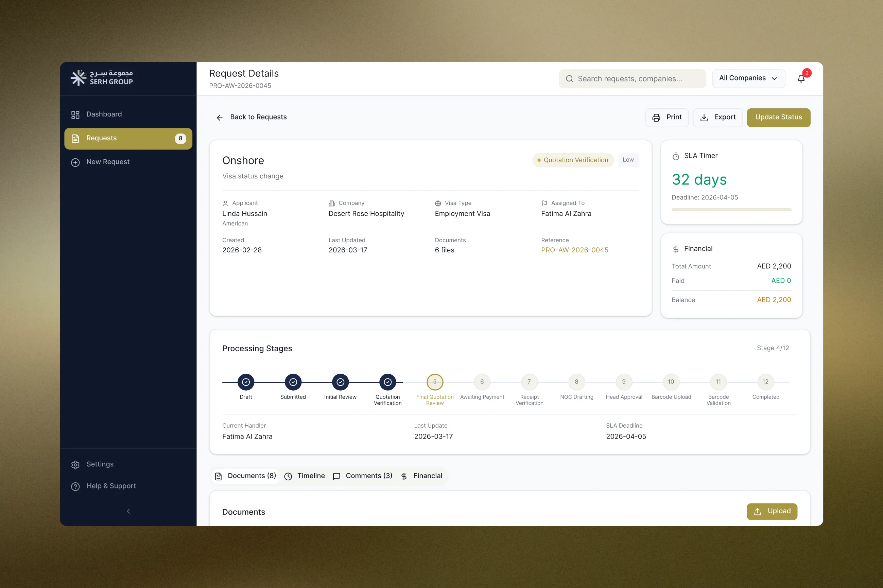Click the Dashboard grid icon
Viewport: 883px width, 588px height.
[75, 115]
